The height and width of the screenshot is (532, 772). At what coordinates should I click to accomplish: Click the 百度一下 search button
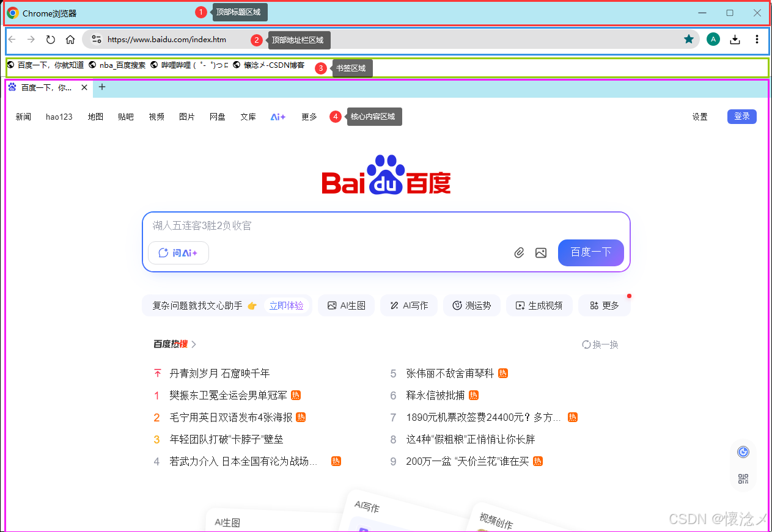pyautogui.click(x=591, y=252)
